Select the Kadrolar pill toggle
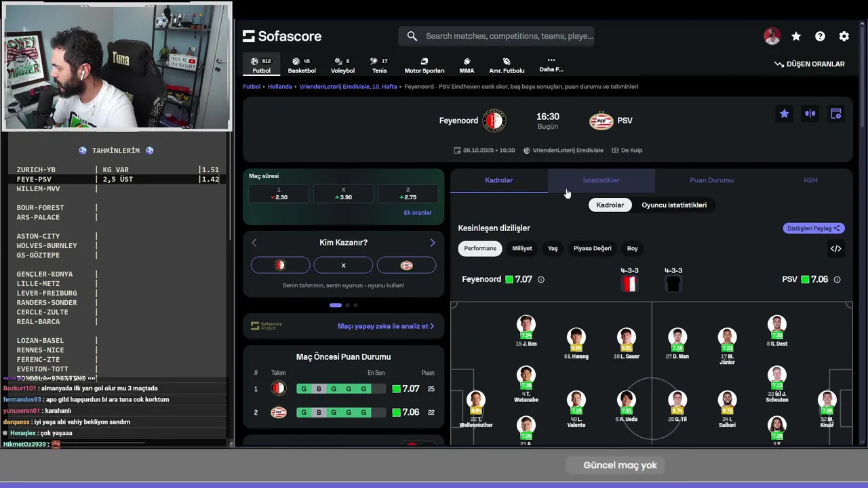868x488 pixels. click(610, 205)
